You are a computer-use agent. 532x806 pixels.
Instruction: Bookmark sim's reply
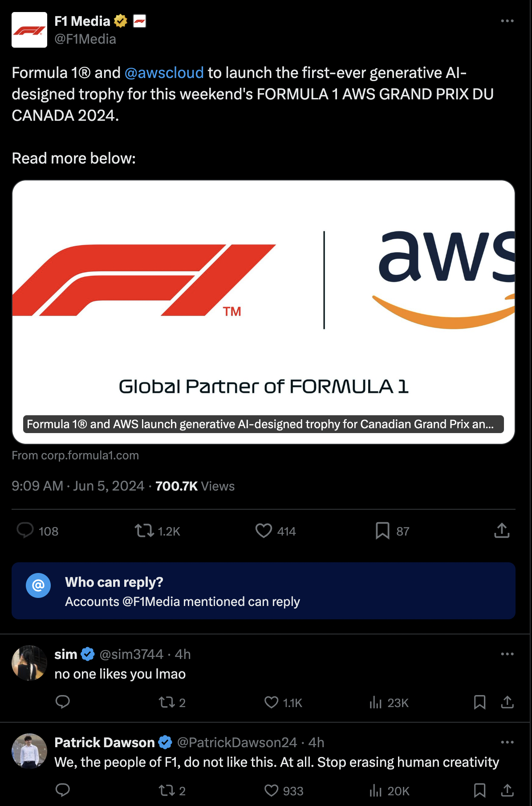tap(479, 702)
